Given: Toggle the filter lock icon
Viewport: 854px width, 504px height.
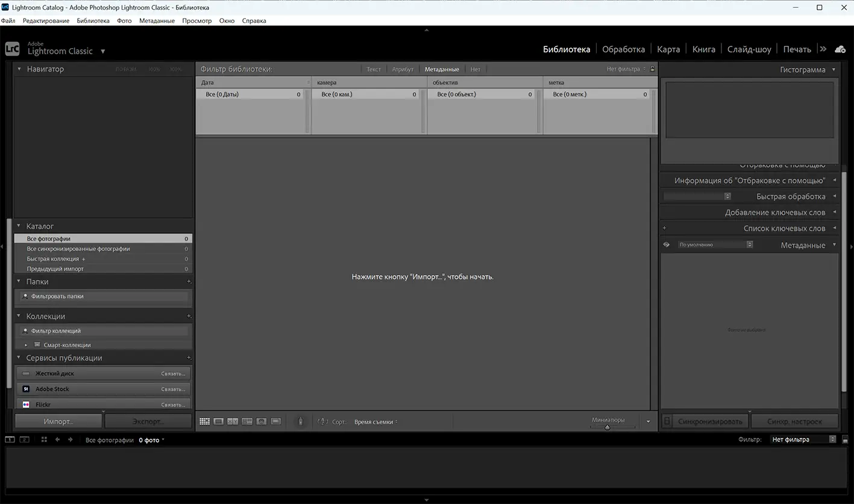Looking at the screenshot, I should (x=652, y=69).
